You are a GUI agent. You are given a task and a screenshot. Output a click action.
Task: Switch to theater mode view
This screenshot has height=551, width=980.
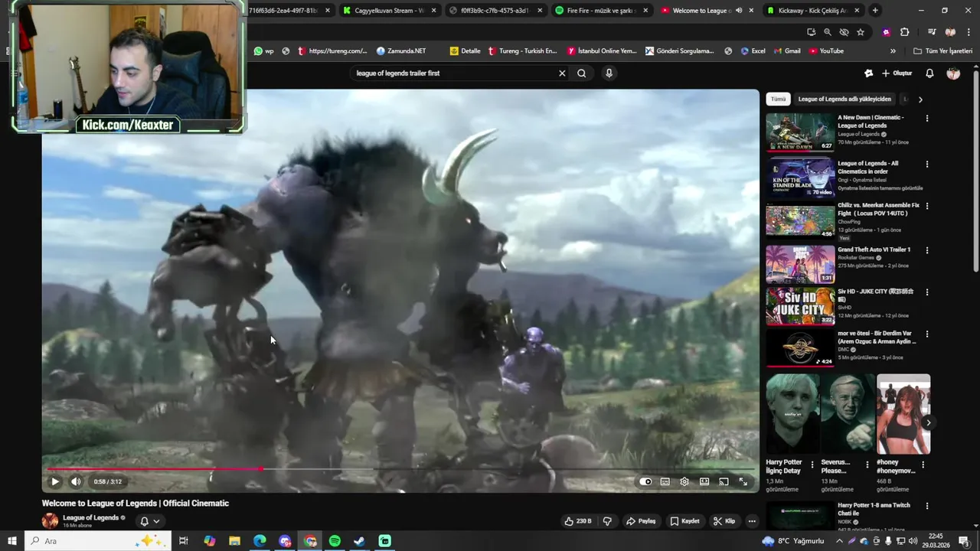pyautogui.click(x=704, y=481)
